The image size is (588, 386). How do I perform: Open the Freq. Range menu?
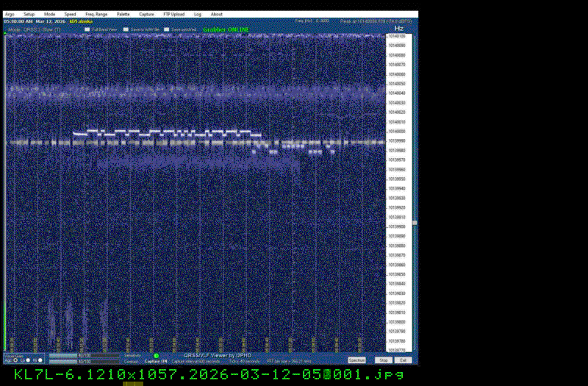(x=96, y=14)
